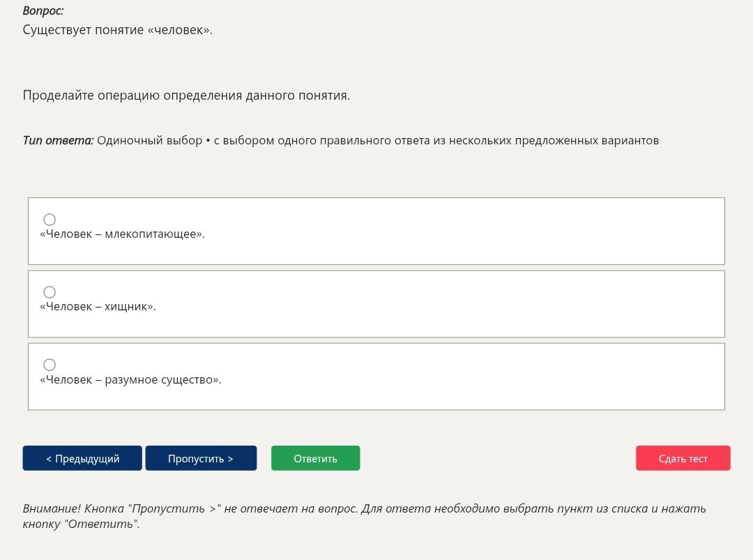Image resolution: width=753 pixels, height=560 pixels.
Task: Skip question using Пропустить button
Action: point(201,458)
